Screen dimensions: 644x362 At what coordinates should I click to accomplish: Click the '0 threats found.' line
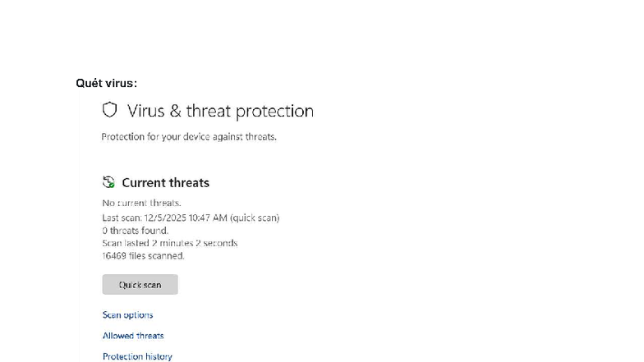coord(135,231)
